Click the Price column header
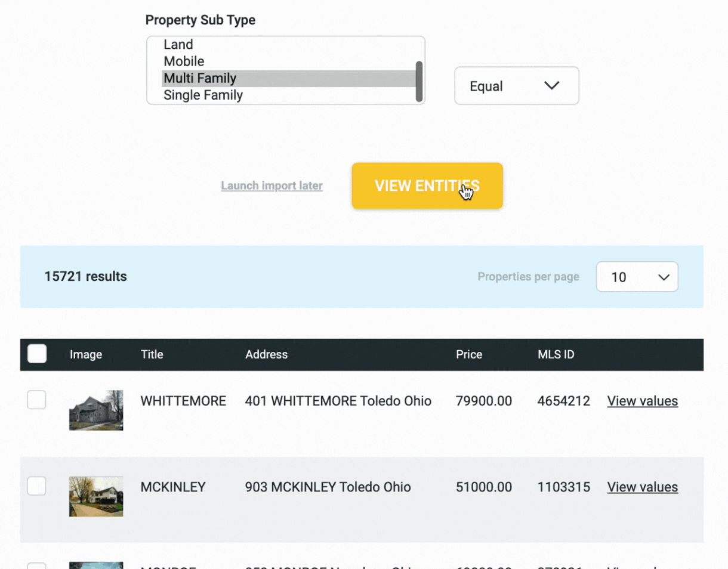728x569 pixels. pyautogui.click(x=469, y=354)
